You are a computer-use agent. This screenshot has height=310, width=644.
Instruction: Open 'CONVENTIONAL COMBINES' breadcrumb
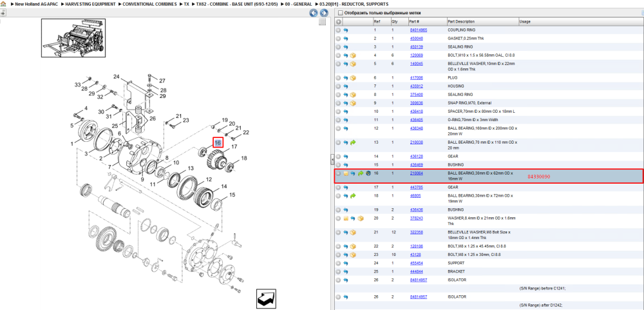(150, 4)
